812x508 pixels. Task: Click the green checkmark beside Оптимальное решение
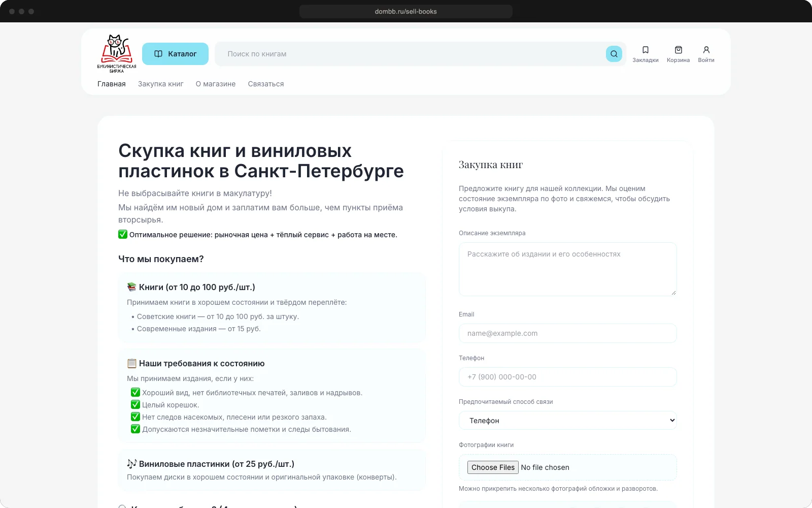(123, 234)
